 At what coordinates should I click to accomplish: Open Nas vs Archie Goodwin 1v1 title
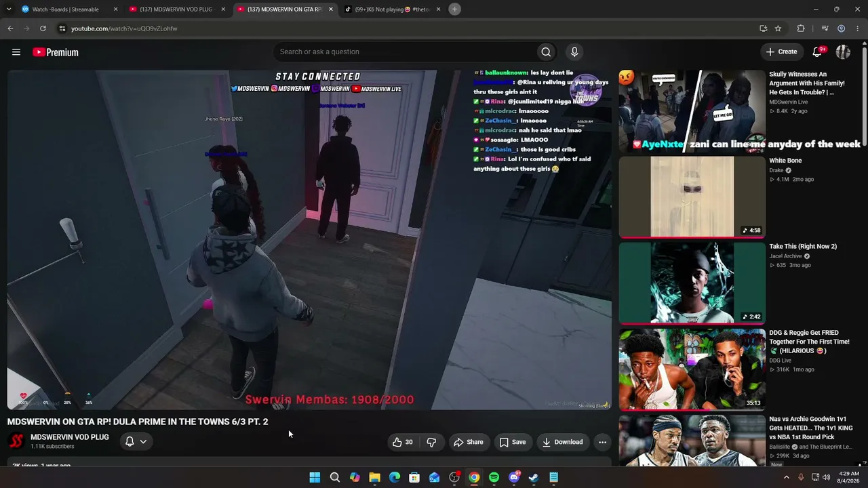click(x=812, y=428)
